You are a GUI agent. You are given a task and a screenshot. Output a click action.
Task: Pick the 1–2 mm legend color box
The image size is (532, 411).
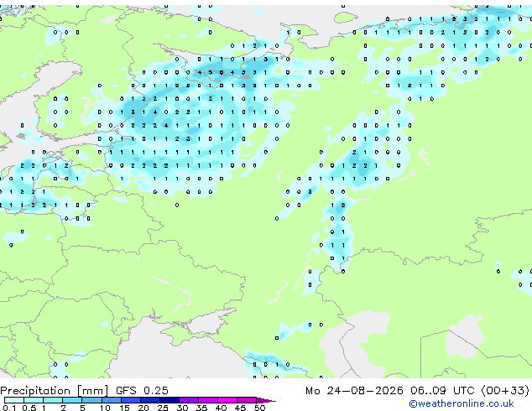click(x=53, y=400)
